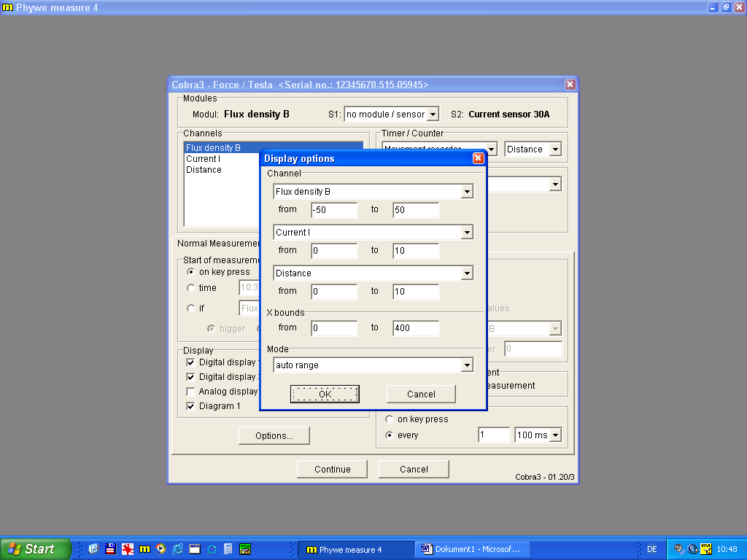
Task: Minimize the Phywe measure 4 window
Action: click(713, 7)
